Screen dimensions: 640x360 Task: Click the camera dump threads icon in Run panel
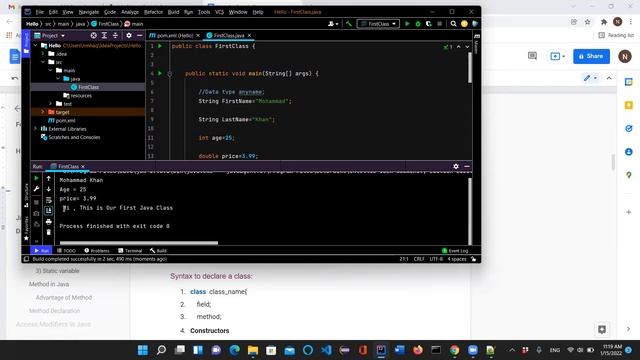(x=36, y=213)
